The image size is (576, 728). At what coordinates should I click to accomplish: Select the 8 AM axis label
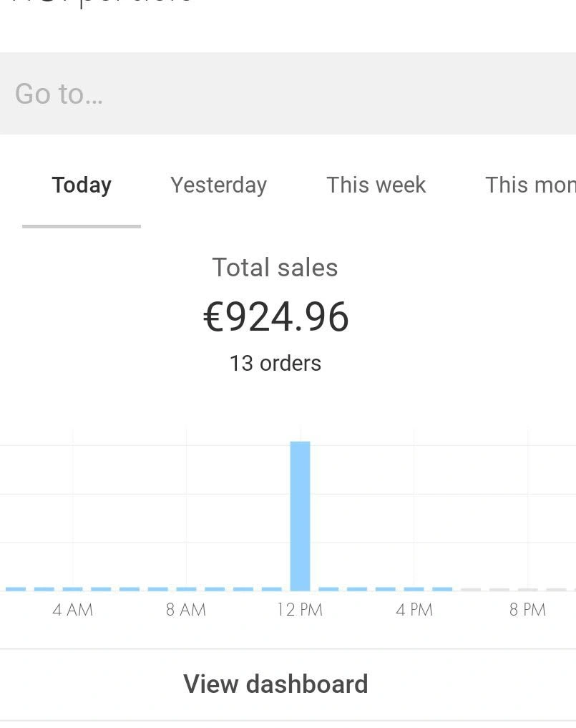click(x=186, y=610)
